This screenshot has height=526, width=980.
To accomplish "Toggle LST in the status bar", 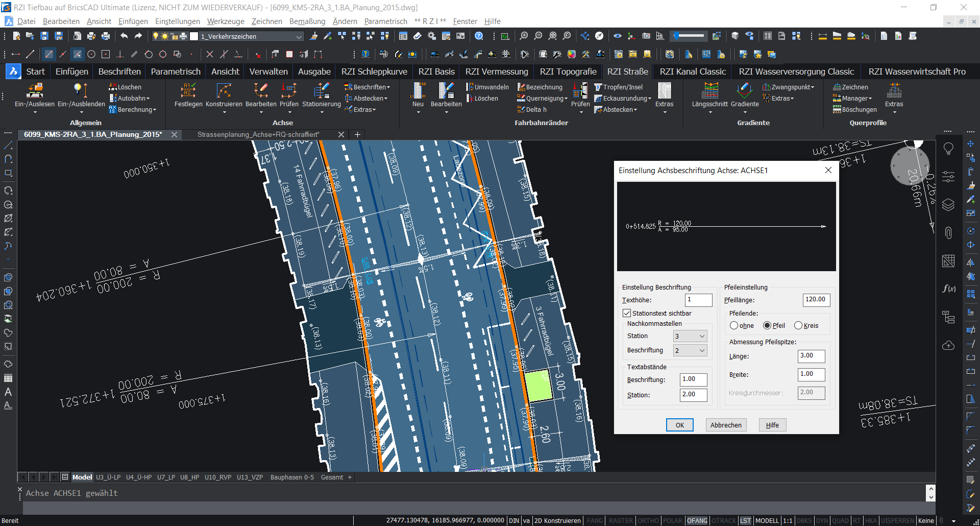I will pos(746,520).
